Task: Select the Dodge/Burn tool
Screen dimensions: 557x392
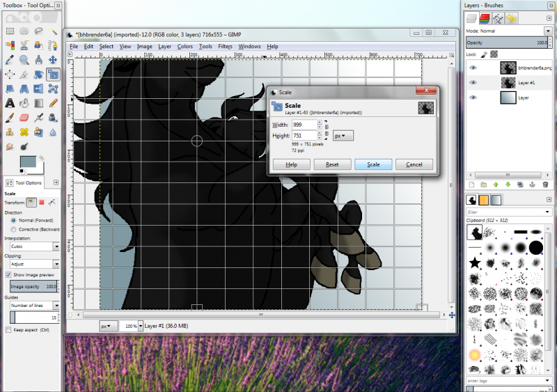Action: [24, 146]
